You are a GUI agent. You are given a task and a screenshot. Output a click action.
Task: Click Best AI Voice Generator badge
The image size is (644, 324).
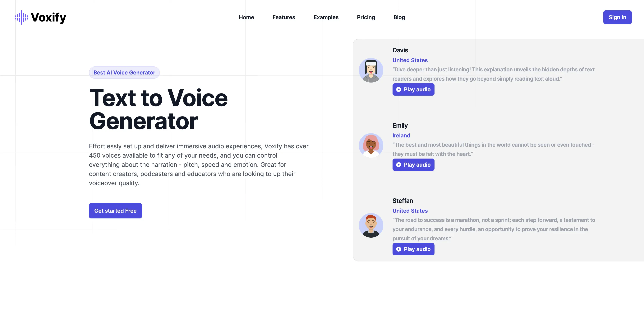pyautogui.click(x=124, y=72)
